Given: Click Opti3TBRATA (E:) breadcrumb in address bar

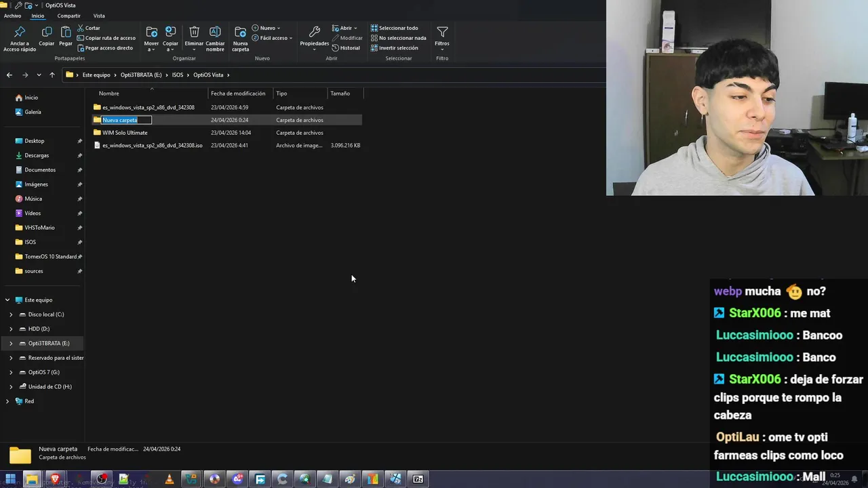Looking at the screenshot, I should (x=141, y=75).
